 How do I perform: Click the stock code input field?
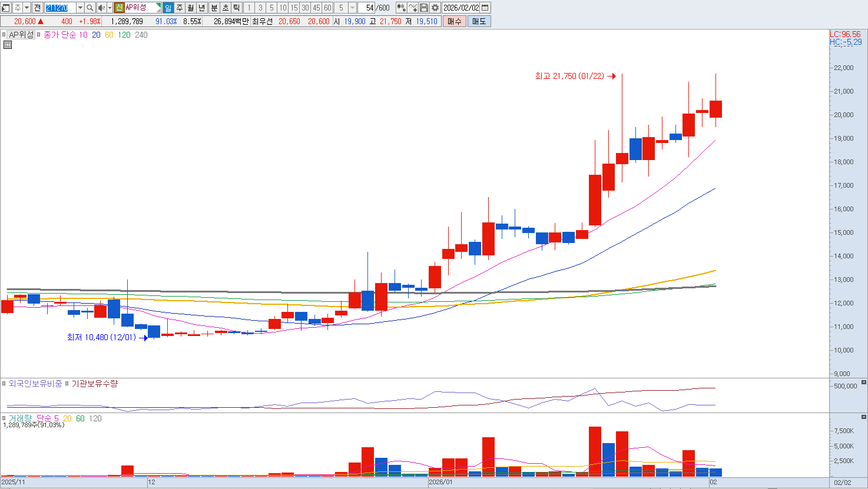tap(60, 8)
